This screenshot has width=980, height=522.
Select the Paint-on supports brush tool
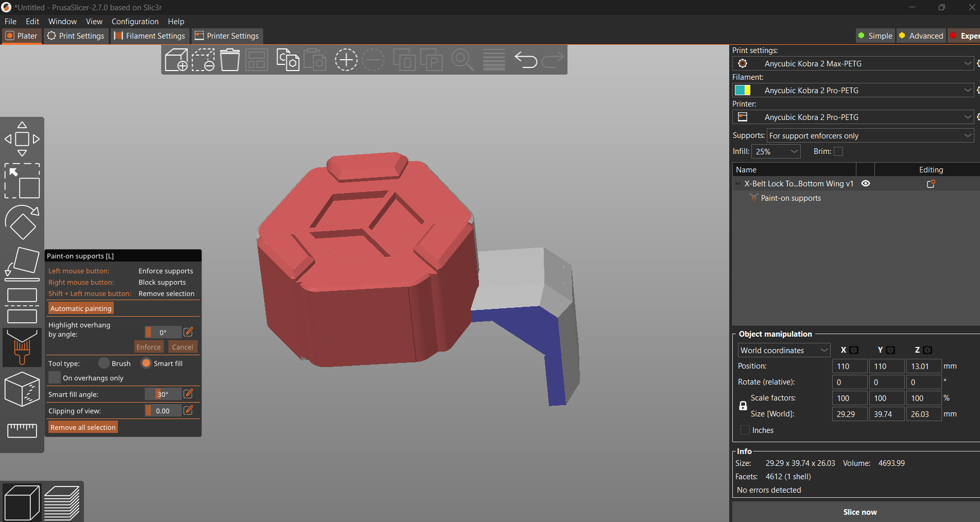(x=22, y=347)
